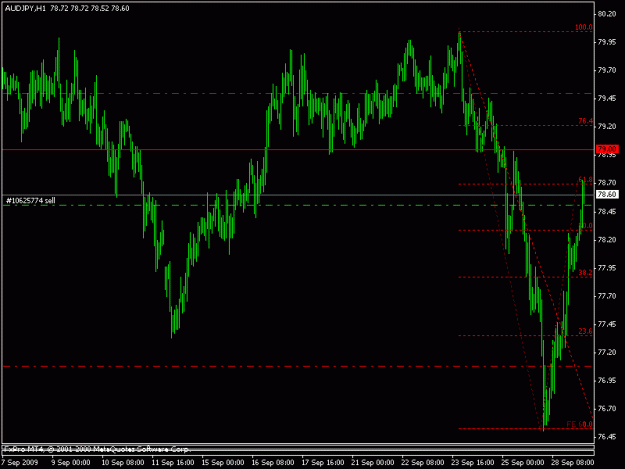
Task: Click the 80.20 price scale value
Action: click(x=606, y=14)
